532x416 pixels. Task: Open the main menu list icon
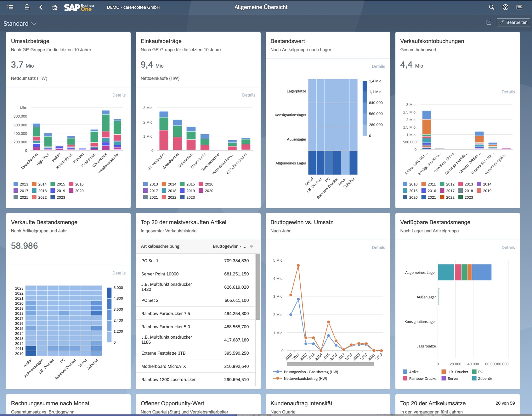pos(10,7)
